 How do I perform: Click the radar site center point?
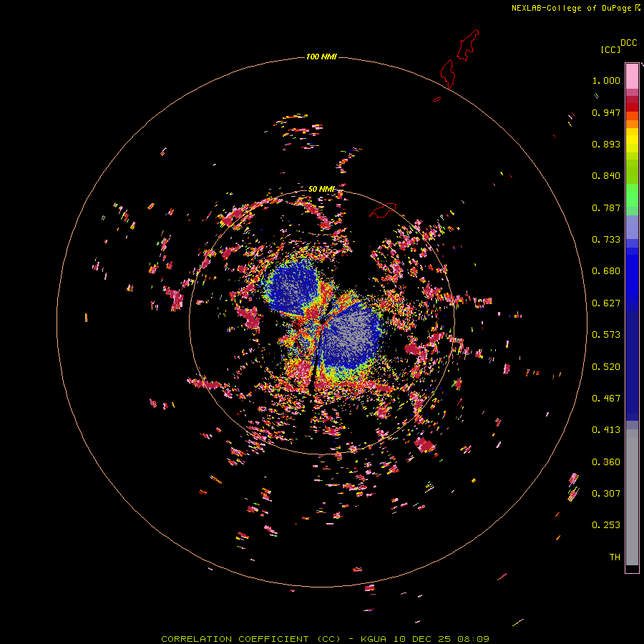click(x=322, y=321)
